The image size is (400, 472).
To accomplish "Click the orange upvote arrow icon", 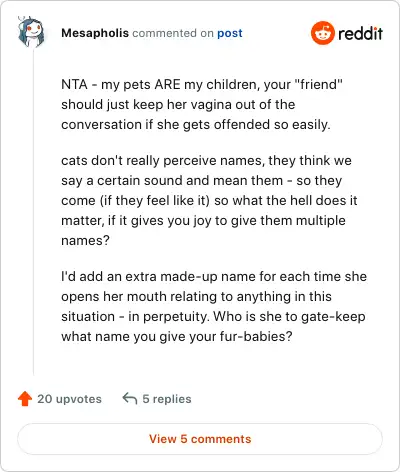I will point(25,399).
